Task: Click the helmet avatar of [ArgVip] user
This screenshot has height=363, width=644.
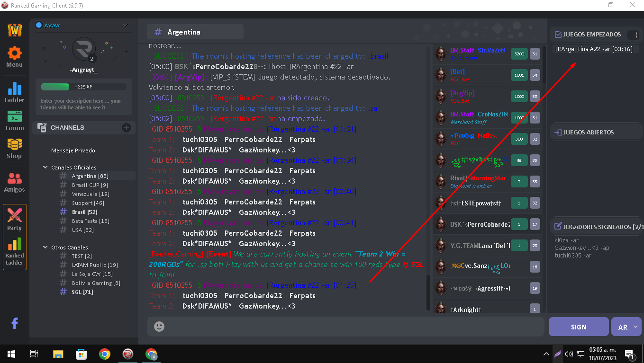Action: [x=441, y=97]
